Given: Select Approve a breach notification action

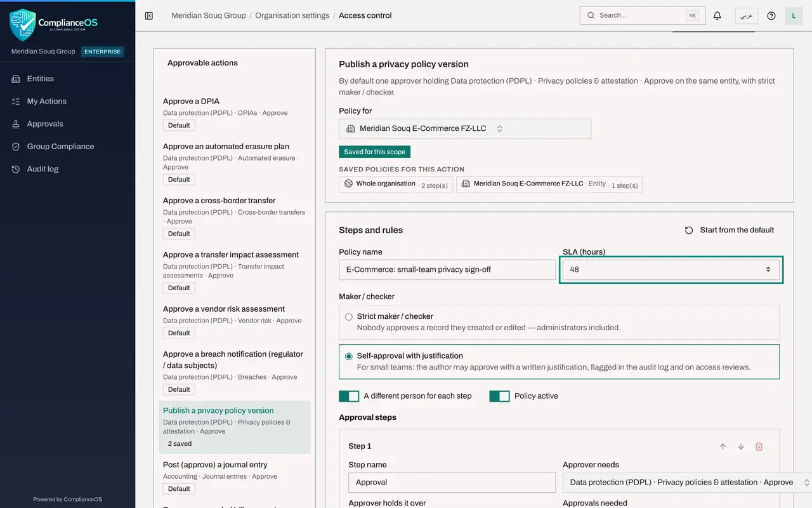Looking at the screenshot, I should click(x=234, y=372).
